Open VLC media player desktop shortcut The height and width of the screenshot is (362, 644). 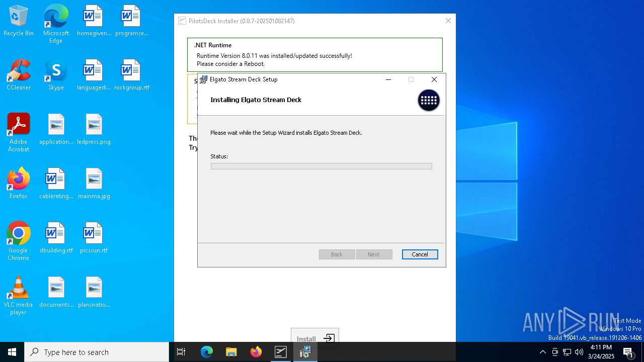19,296
